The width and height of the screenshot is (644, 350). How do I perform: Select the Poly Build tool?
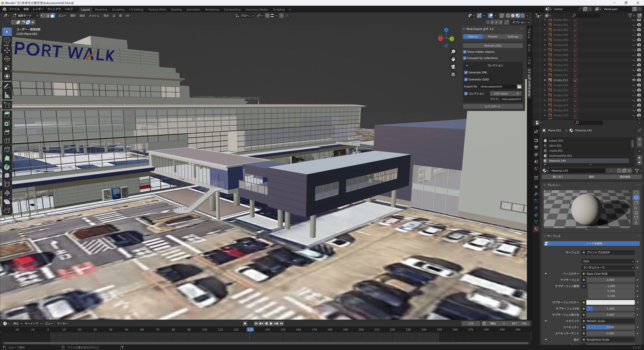point(7,158)
